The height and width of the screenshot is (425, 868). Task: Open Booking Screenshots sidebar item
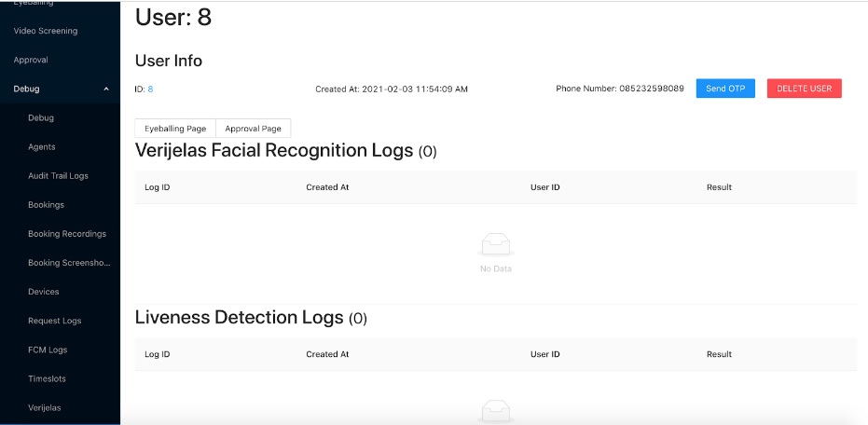point(69,263)
